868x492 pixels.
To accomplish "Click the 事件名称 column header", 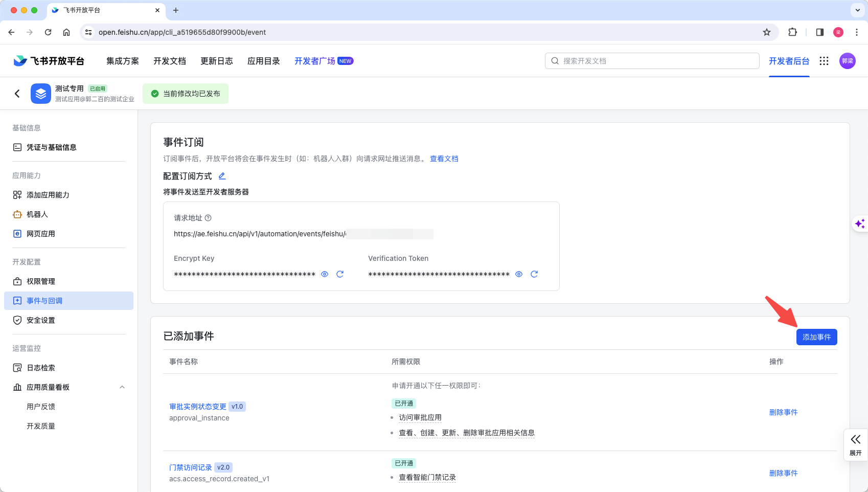I will pyautogui.click(x=184, y=362).
